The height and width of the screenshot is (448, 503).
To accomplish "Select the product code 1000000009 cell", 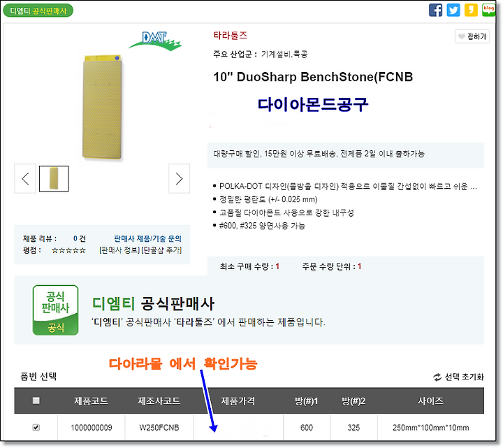I will [x=92, y=428].
